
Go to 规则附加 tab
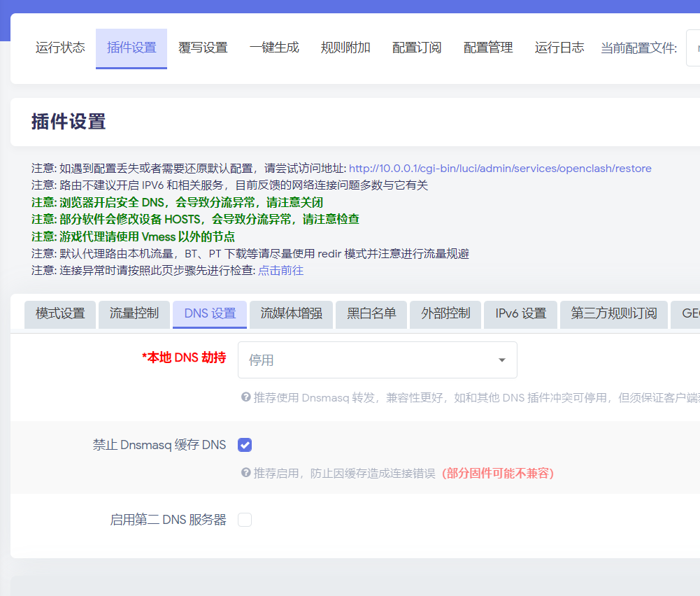[345, 48]
